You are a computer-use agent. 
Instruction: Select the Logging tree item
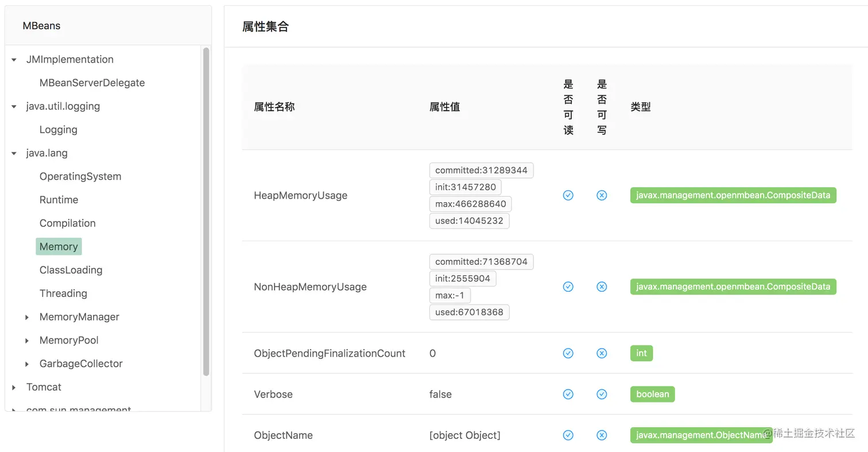59,130
